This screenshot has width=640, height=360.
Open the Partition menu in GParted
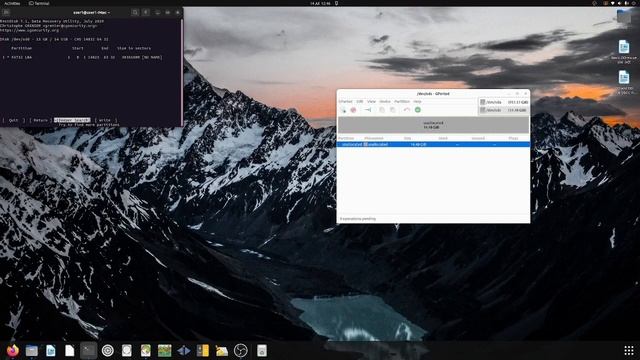pos(402,101)
